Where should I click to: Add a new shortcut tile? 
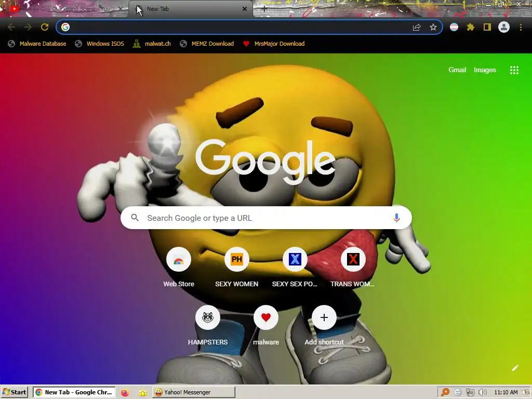pyautogui.click(x=324, y=326)
